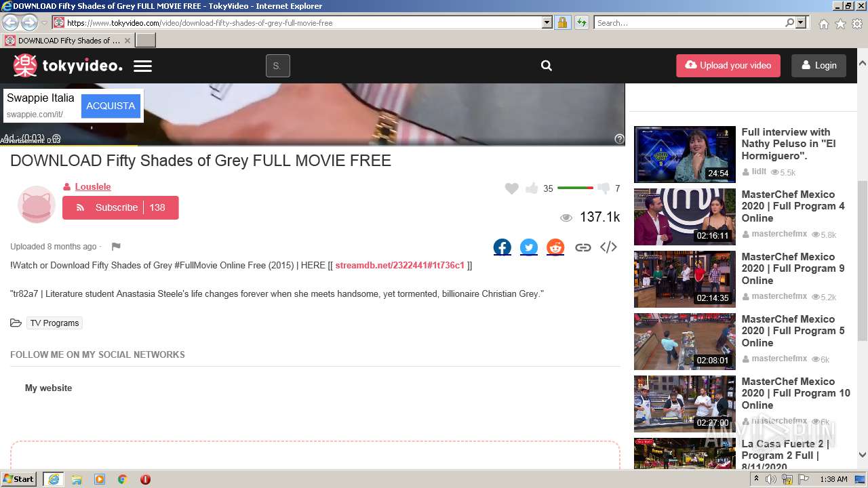Click the tokyvideo logo

click(68, 66)
